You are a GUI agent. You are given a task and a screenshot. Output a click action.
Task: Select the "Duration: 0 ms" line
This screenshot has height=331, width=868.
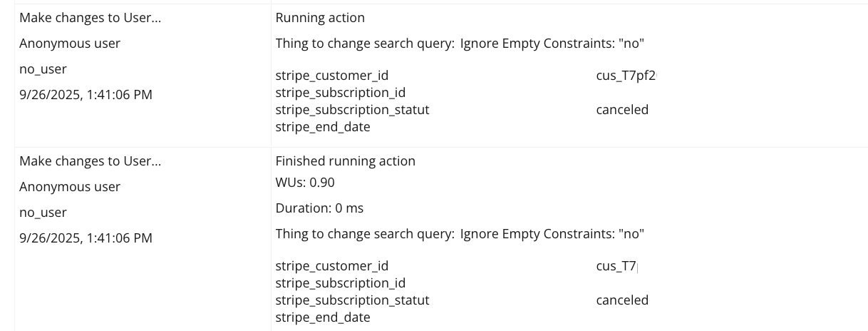pos(319,208)
